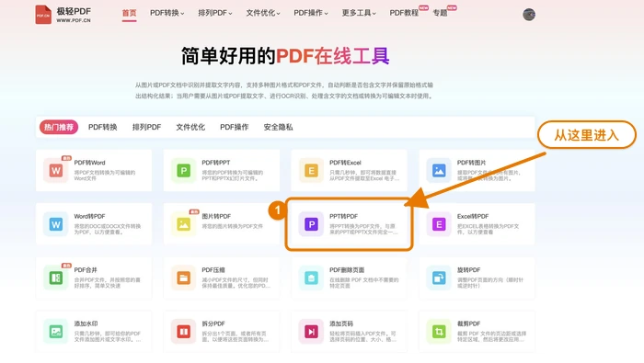Open the PDF压缩 tool title
The width and height of the screenshot is (644, 363).
coord(213,270)
